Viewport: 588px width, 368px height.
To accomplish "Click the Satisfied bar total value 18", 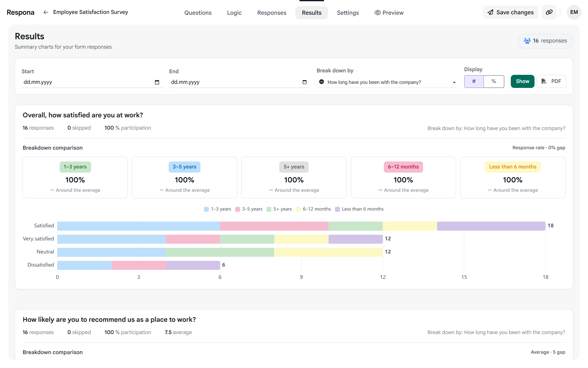I will tap(550, 226).
